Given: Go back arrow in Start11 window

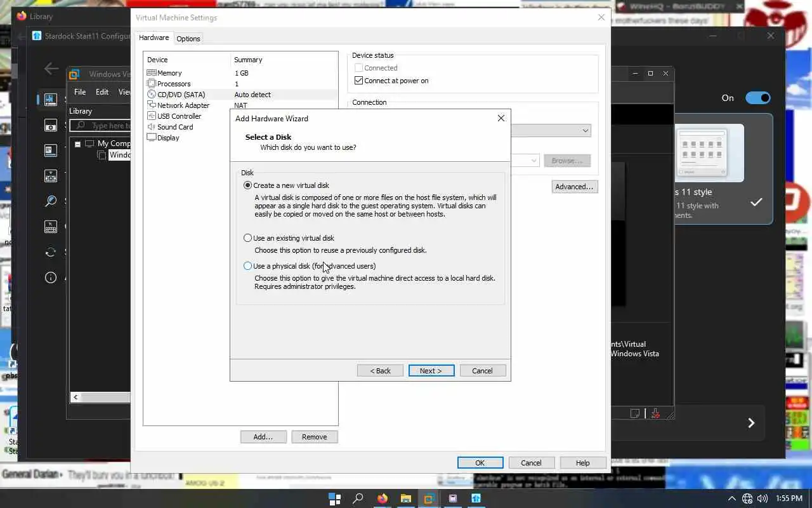Looking at the screenshot, I should click(51, 69).
